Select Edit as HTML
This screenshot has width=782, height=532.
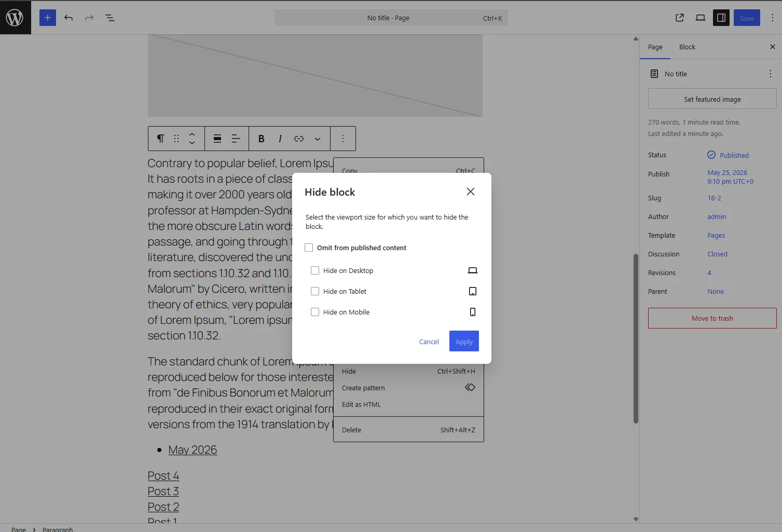click(x=408, y=404)
